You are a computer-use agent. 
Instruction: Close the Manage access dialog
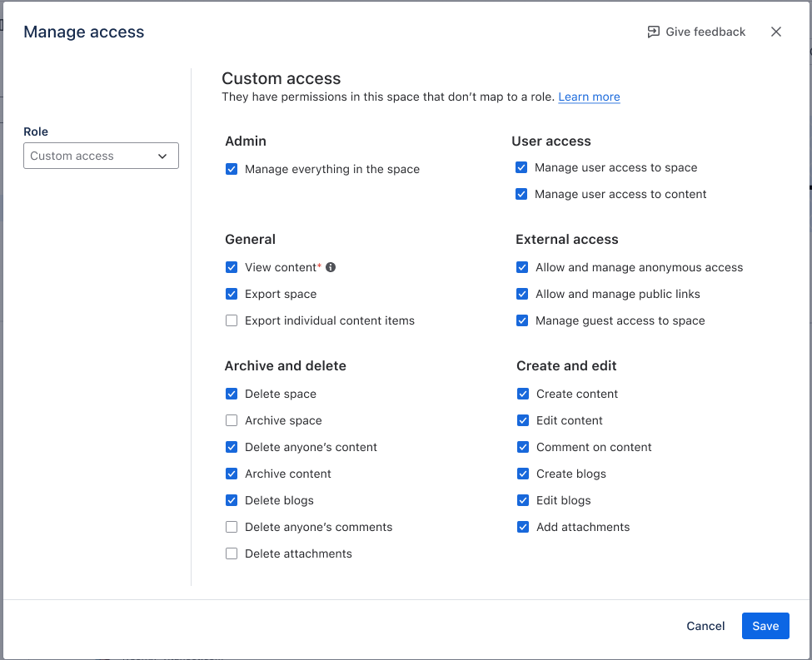(x=775, y=32)
